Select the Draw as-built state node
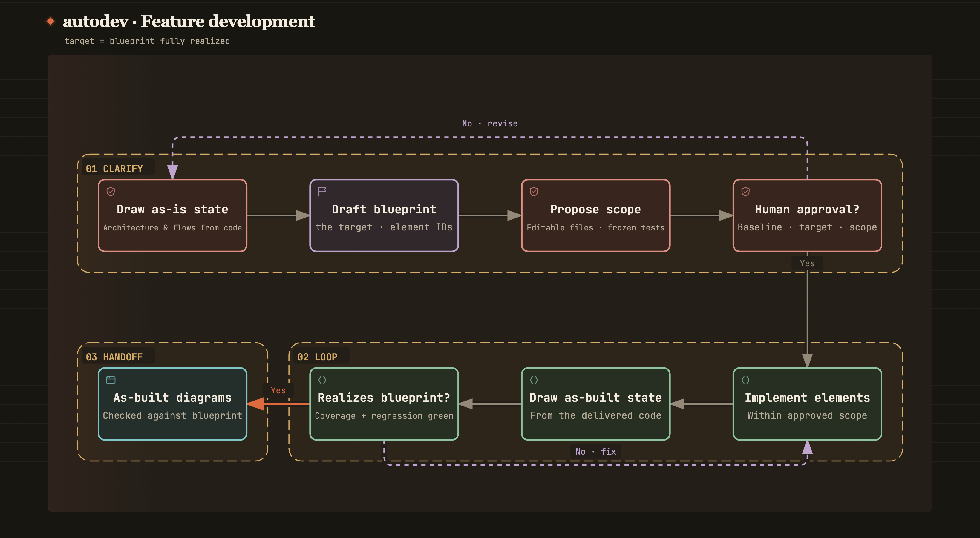Screen dimensions: 980x538 (595, 404)
